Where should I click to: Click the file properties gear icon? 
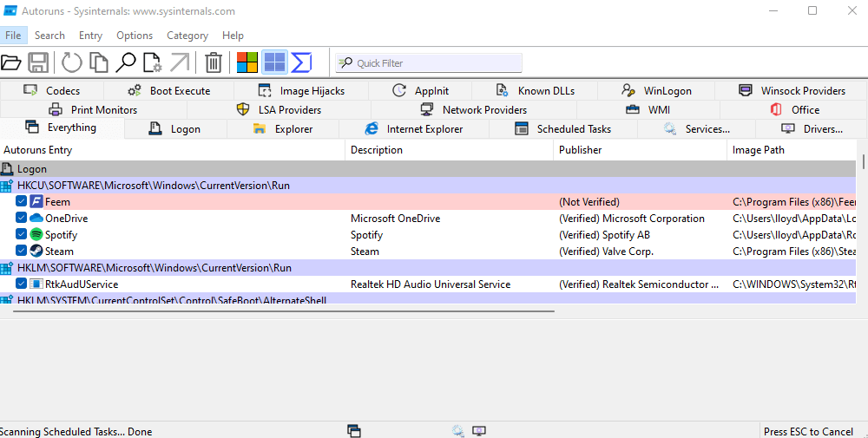[153, 62]
